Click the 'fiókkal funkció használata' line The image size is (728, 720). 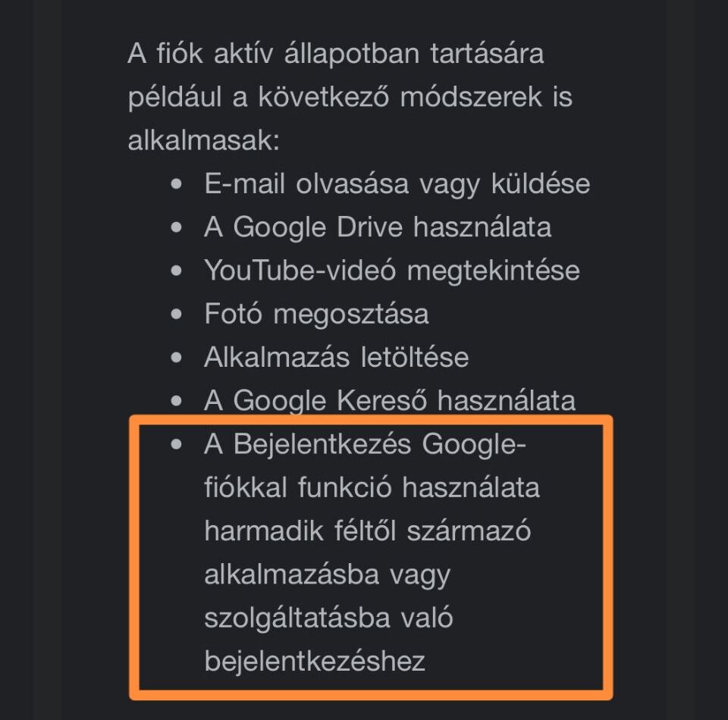coord(372,487)
